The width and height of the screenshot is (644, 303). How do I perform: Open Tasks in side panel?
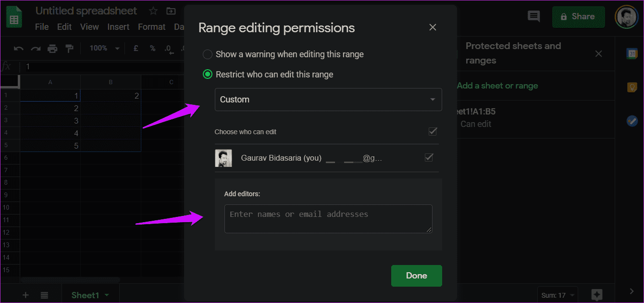pyautogui.click(x=632, y=121)
